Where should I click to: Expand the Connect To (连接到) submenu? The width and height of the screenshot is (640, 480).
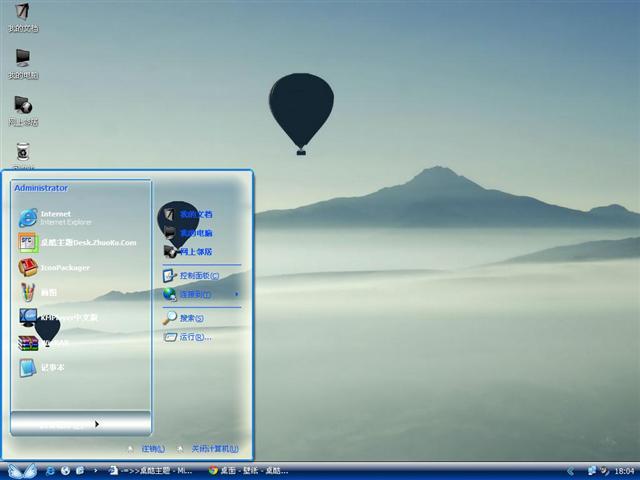point(200,294)
